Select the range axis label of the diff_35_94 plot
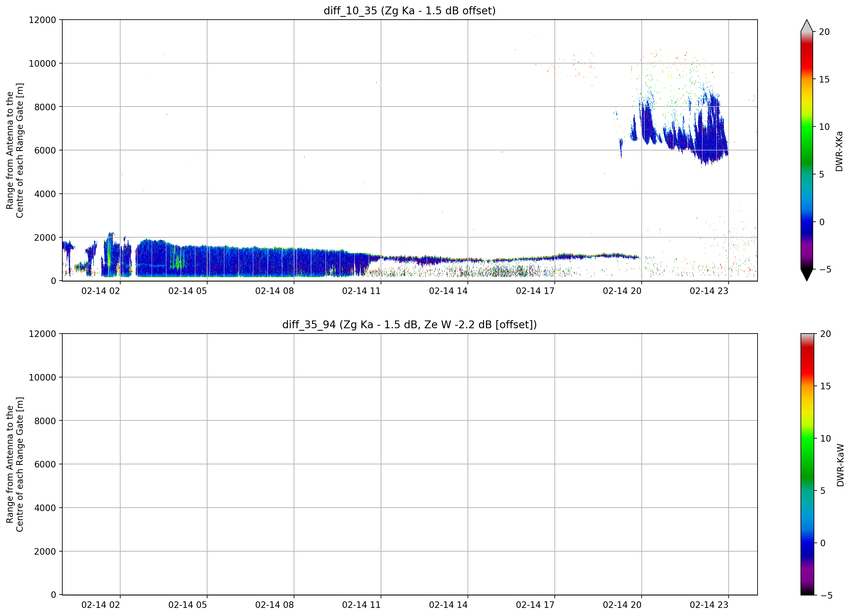The height and width of the screenshot is (616, 851). click(15, 464)
